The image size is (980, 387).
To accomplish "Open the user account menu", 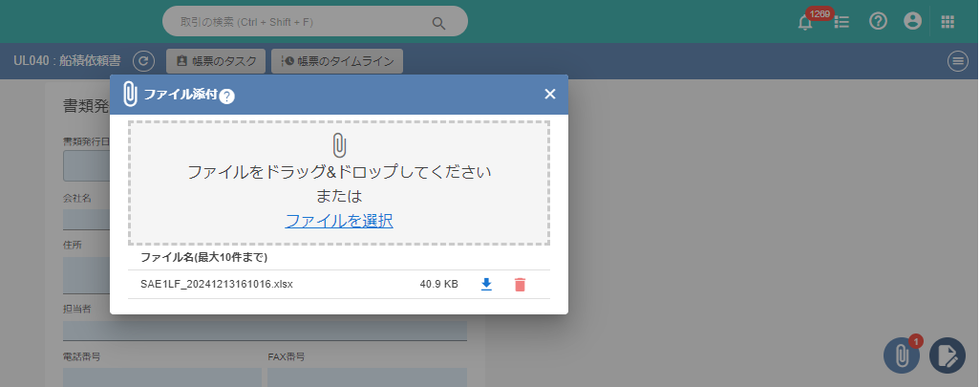I will (x=913, y=21).
